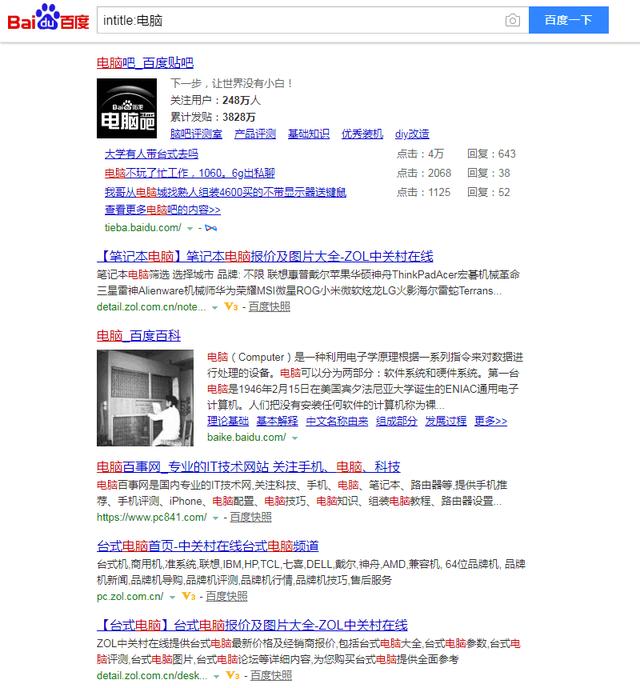This screenshot has width=640, height=688.
Task: Click the 累计发贴：3828万 text
Action: [x=213, y=117]
